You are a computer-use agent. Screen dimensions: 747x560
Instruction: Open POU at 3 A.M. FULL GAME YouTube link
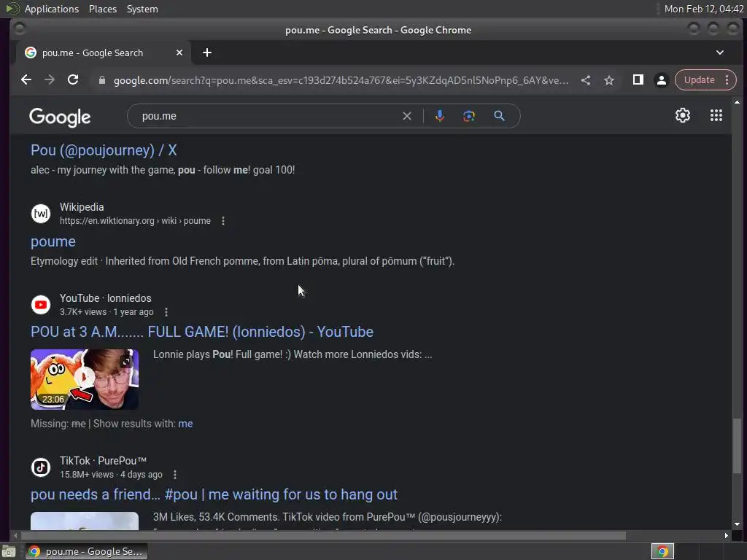(202, 332)
